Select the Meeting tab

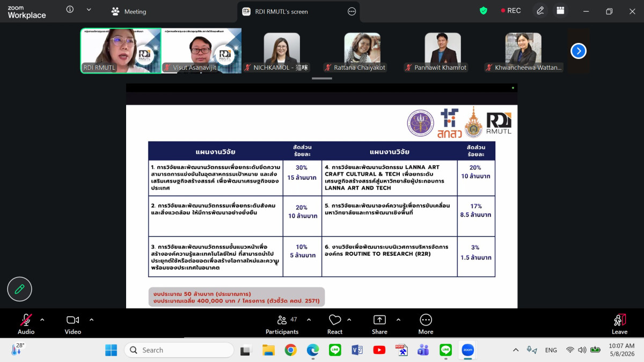tap(129, 11)
